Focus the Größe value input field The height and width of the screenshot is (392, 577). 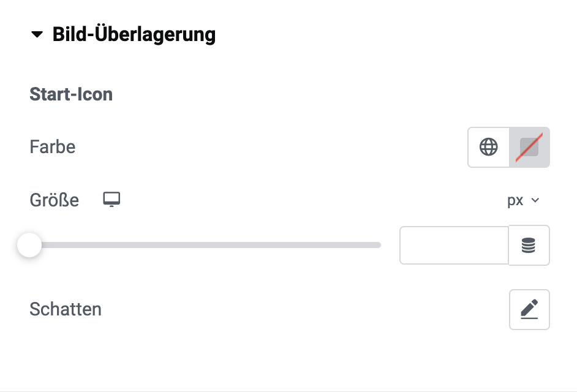454,245
